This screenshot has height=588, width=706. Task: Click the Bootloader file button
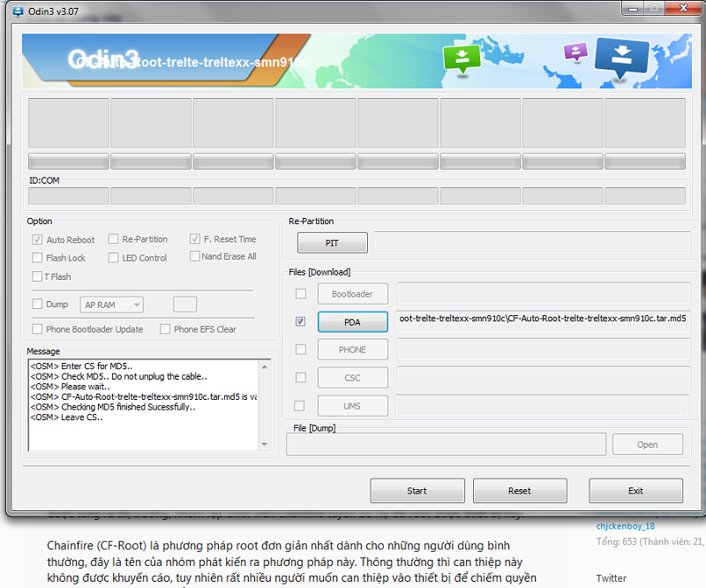[352, 294]
